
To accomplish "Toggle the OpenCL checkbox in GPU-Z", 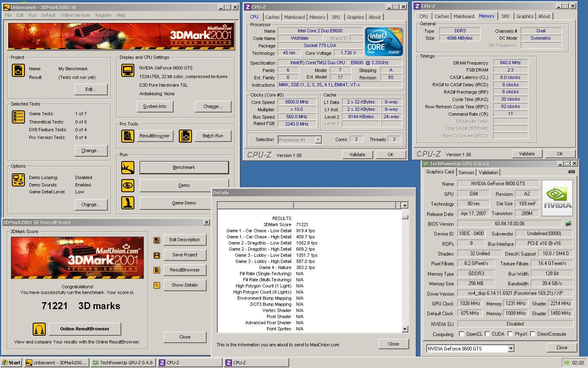I will point(461,334).
